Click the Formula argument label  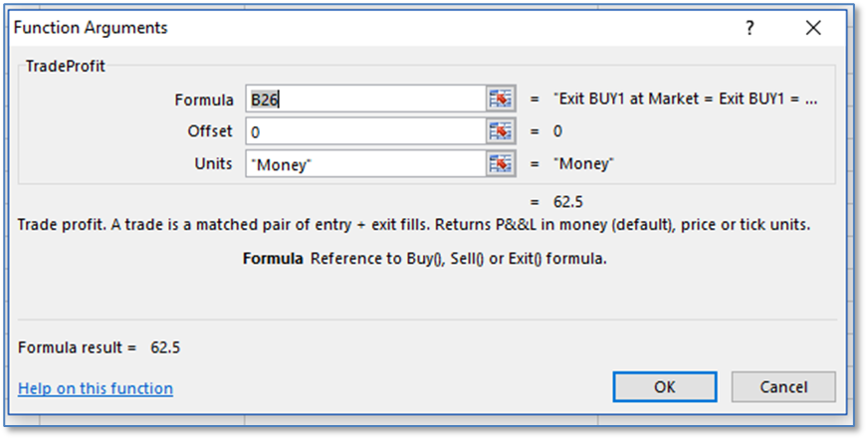(x=203, y=100)
